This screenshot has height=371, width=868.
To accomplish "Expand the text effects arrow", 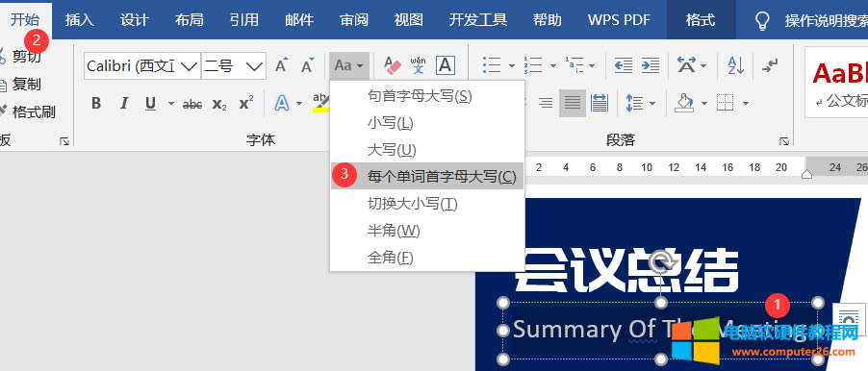I will pyautogui.click(x=299, y=104).
